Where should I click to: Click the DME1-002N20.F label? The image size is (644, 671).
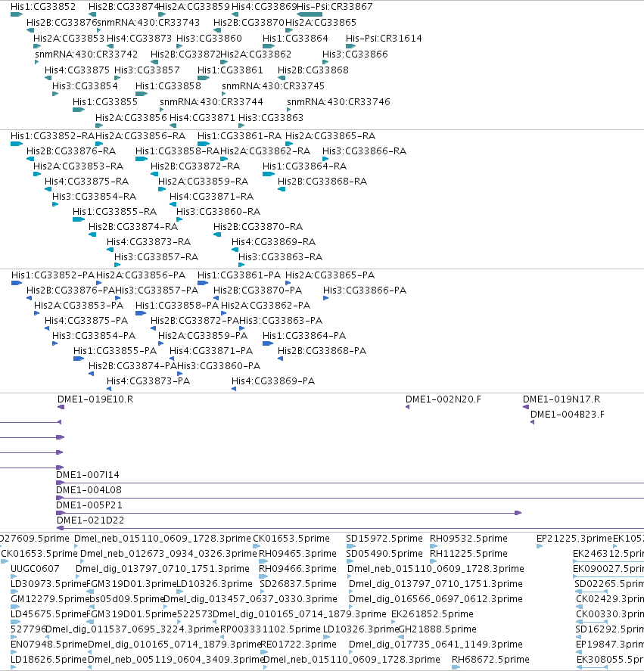coord(443,399)
